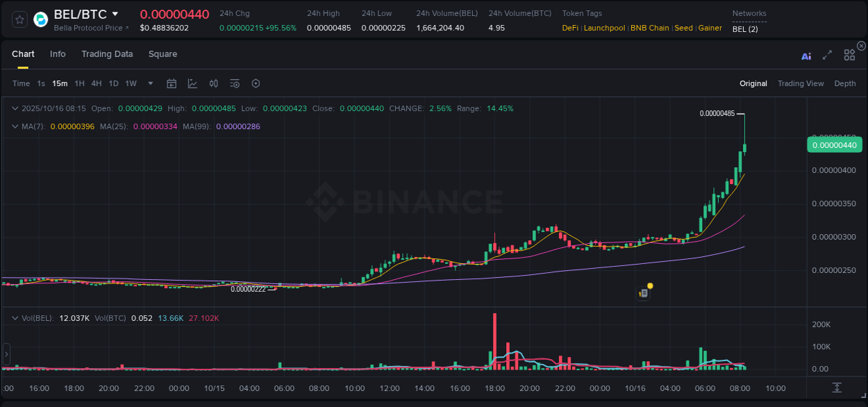Open the Square tab
Image resolution: width=868 pixels, height=407 pixels.
click(162, 54)
